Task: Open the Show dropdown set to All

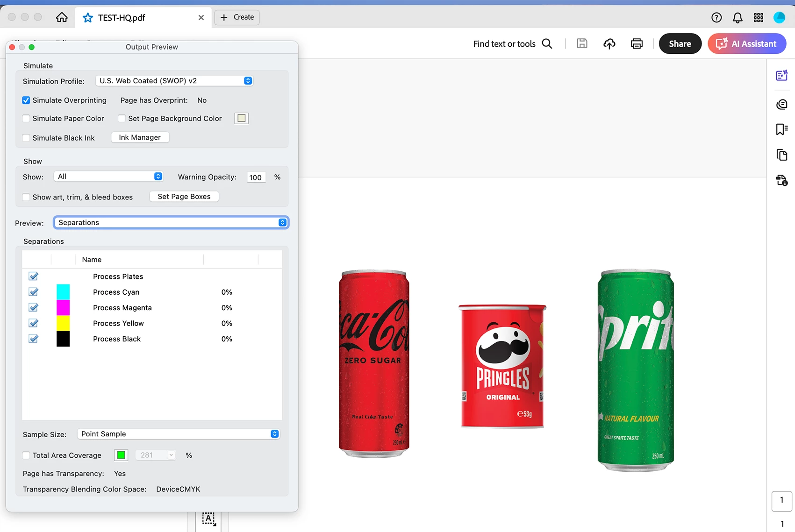Action: pos(108,177)
